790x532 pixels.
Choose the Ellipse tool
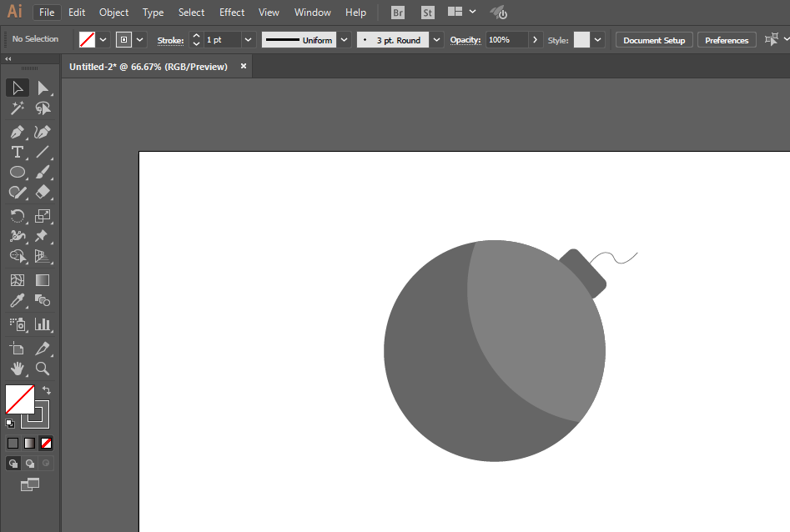(x=18, y=173)
